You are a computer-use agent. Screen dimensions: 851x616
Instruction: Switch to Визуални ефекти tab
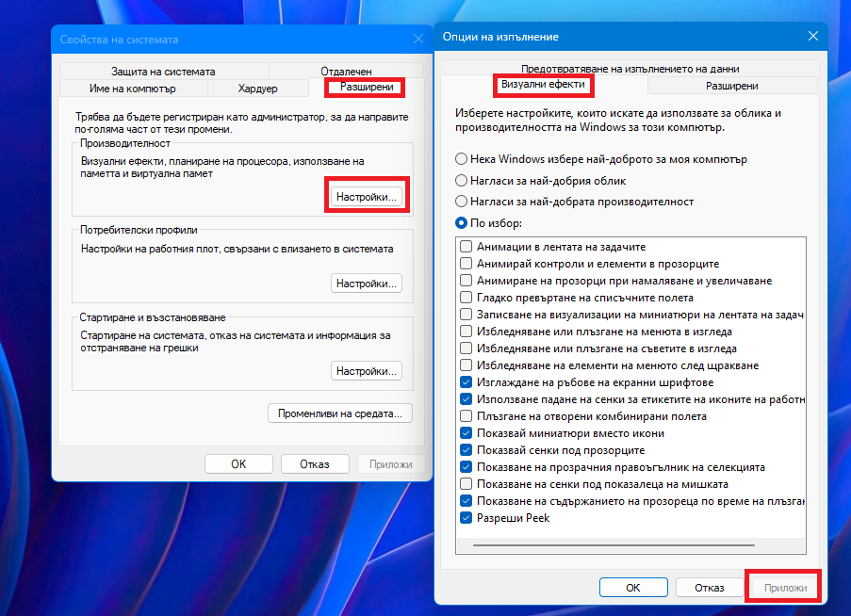coord(543,85)
